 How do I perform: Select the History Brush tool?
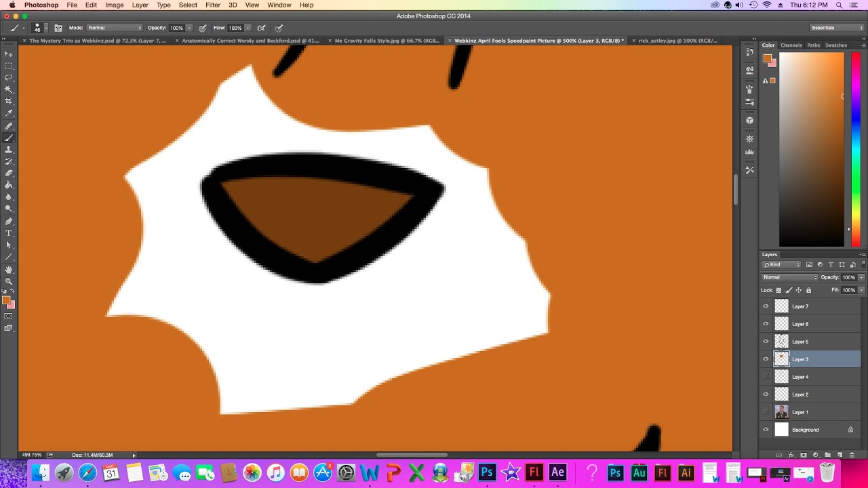point(9,161)
